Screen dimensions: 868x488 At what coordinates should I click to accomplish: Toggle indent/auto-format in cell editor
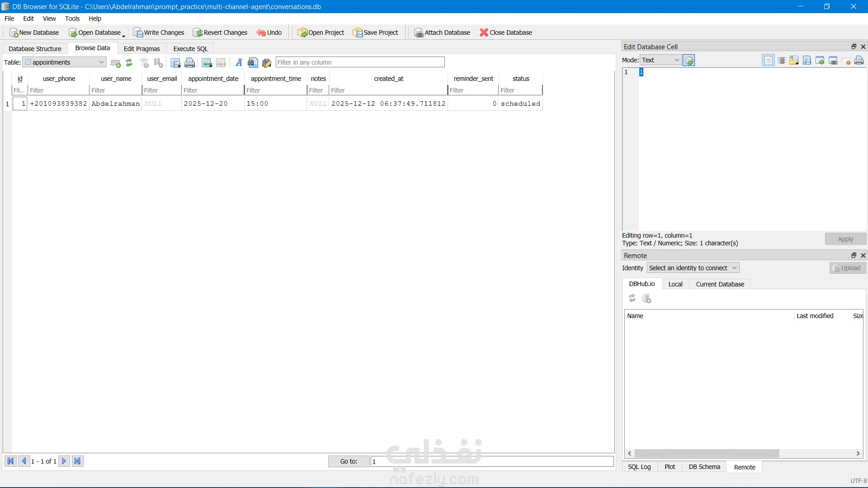[782, 61]
